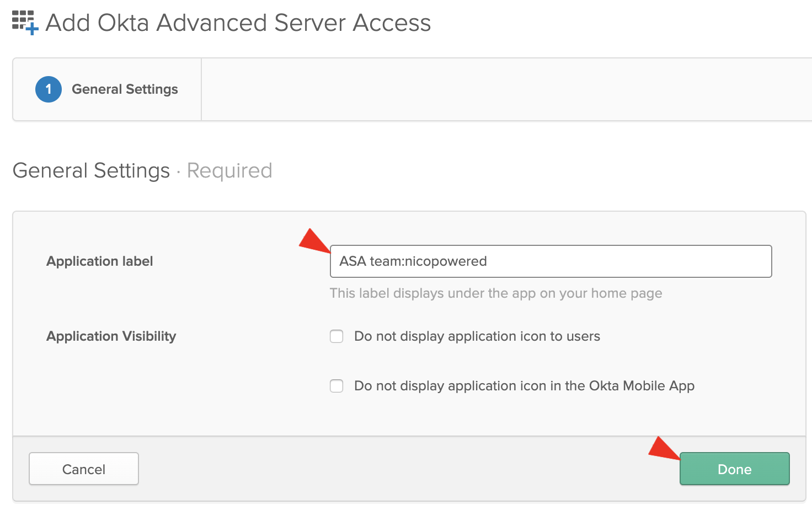This screenshot has width=812, height=505.
Task: Enable Do not display application icon to users
Action: point(336,336)
